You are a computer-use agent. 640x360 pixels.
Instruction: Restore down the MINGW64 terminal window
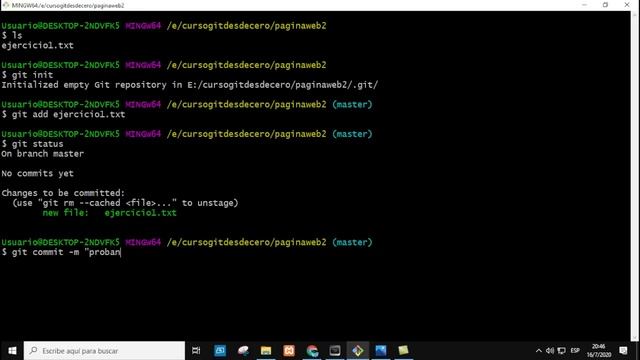[605, 5]
